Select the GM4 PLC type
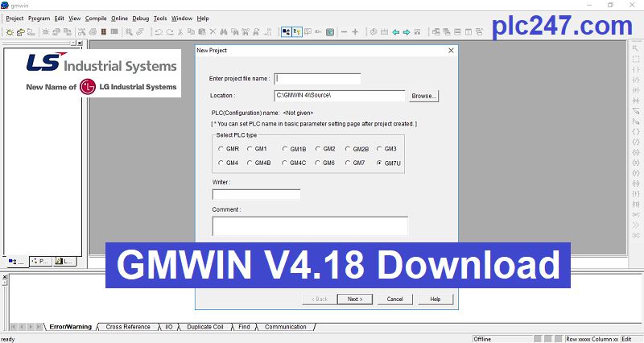Screen dimensions: 644x343 (x=229, y=163)
